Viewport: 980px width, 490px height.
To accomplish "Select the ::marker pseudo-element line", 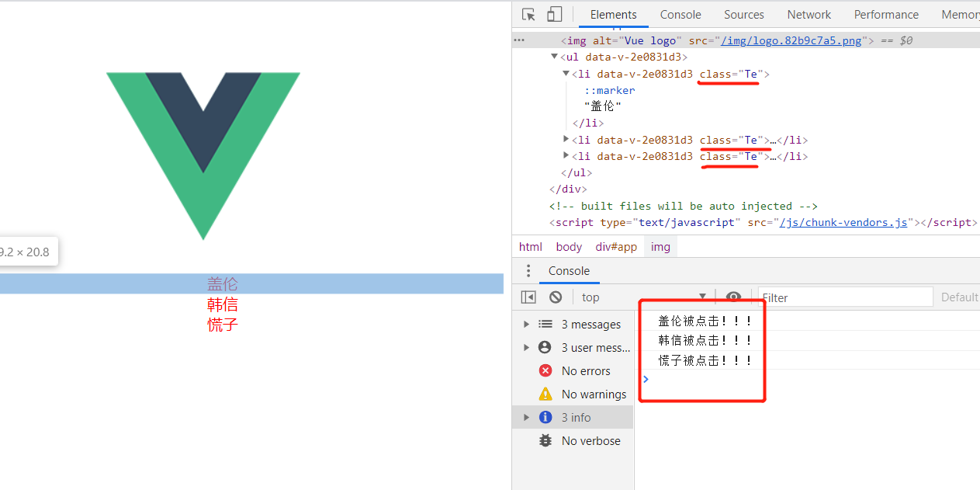I will click(610, 90).
